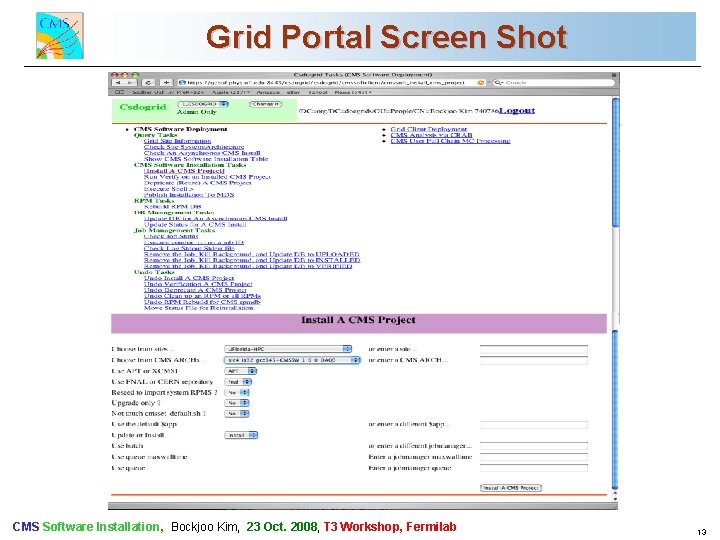Open the eBay bookmark
The height and width of the screenshot is (540, 720).
pos(293,92)
